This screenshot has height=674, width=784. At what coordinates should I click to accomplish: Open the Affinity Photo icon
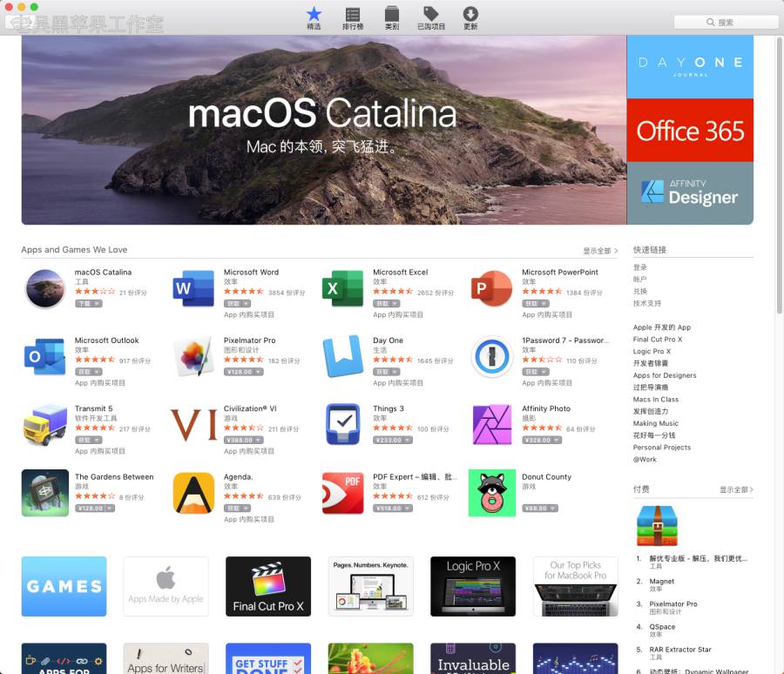coord(491,424)
